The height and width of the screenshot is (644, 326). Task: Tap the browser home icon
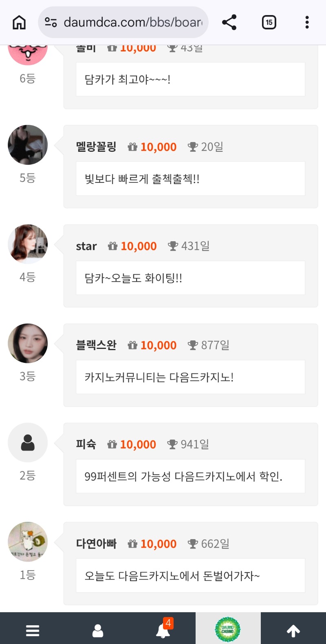19,22
